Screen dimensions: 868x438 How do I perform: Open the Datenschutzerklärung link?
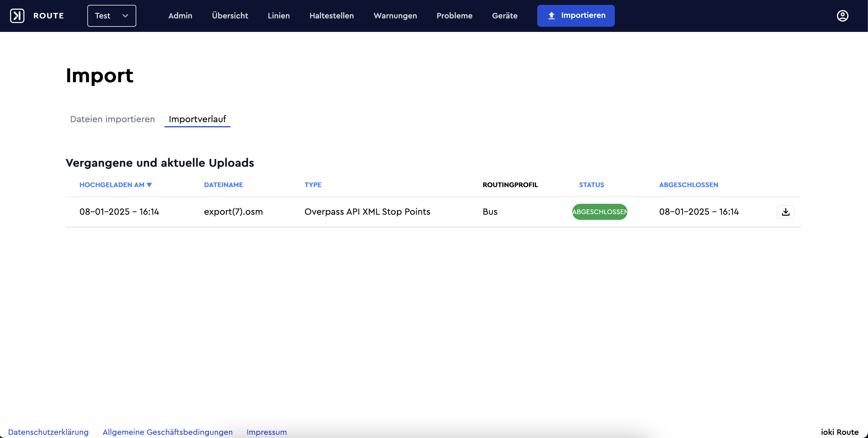point(48,432)
